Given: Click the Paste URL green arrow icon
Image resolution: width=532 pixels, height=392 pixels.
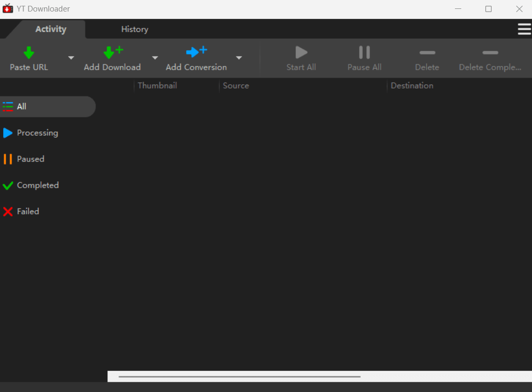Looking at the screenshot, I should (29, 52).
